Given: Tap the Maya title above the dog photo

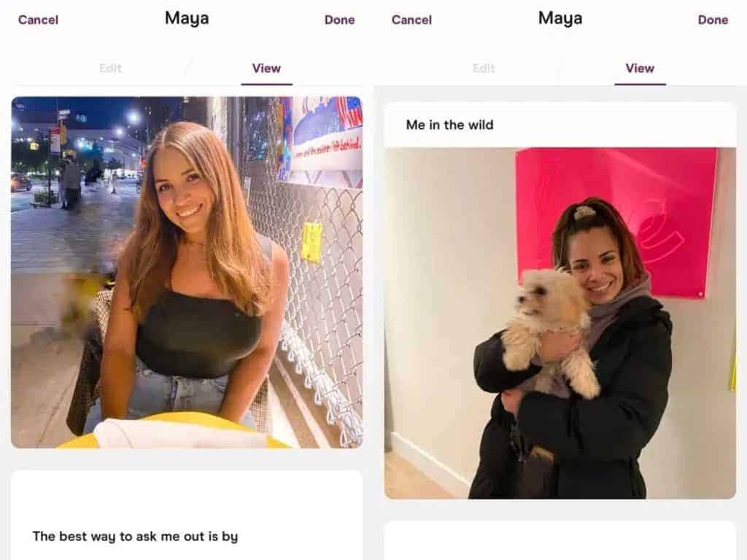Looking at the screenshot, I should pyautogui.click(x=560, y=18).
